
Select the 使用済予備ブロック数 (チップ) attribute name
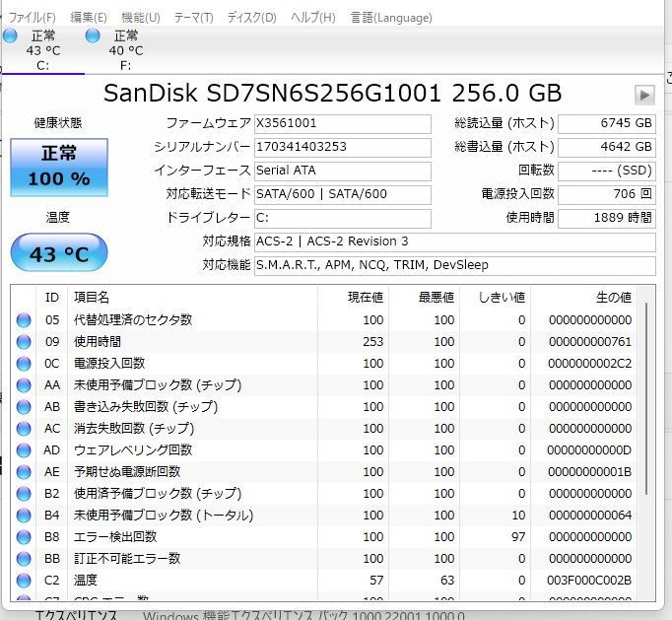click(x=158, y=494)
